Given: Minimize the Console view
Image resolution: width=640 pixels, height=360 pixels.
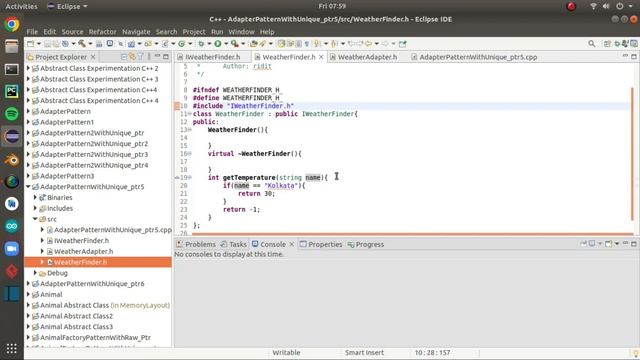Looking at the screenshot, I should [x=625, y=243].
